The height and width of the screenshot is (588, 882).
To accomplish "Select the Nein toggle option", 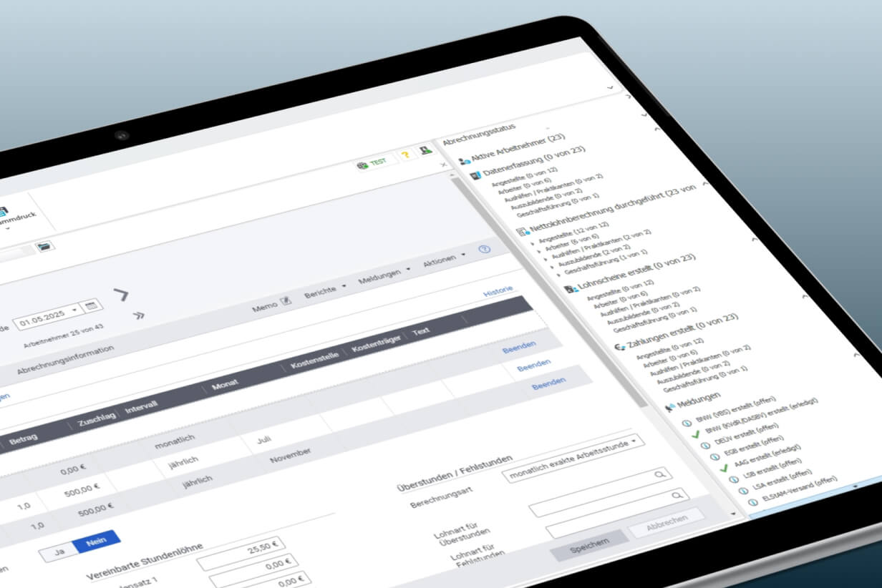I will [96, 542].
